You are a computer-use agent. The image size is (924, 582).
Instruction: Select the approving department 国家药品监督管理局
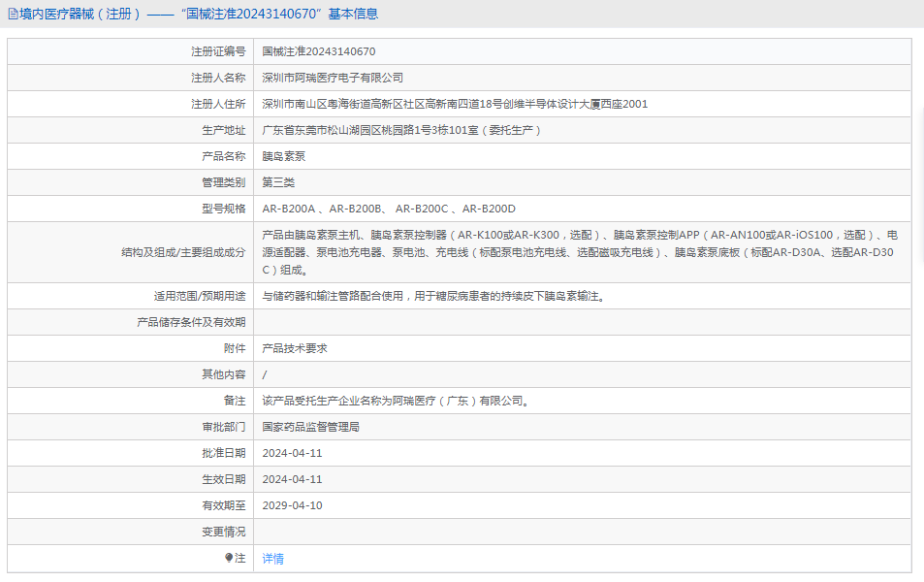(x=310, y=427)
